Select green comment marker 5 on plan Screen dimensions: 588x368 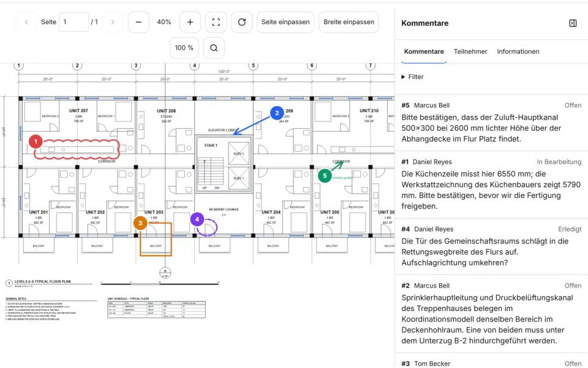(325, 176)
